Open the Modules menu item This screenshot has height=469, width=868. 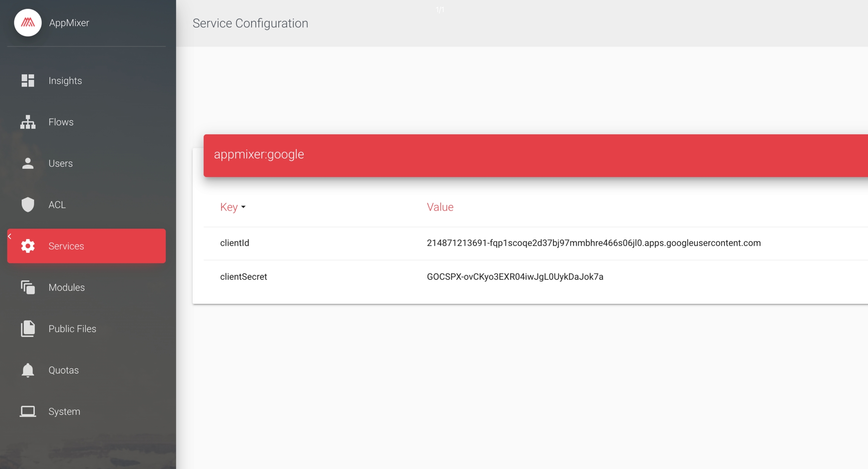coord(67,287)
